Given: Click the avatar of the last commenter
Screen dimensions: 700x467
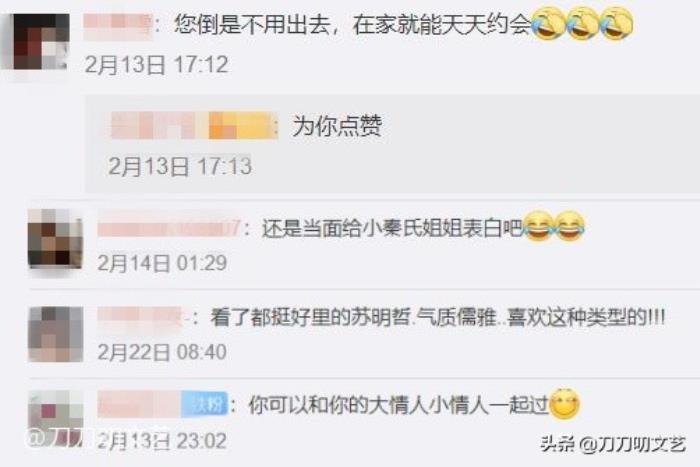Looking at the screenshot, I should pos(56,415).
